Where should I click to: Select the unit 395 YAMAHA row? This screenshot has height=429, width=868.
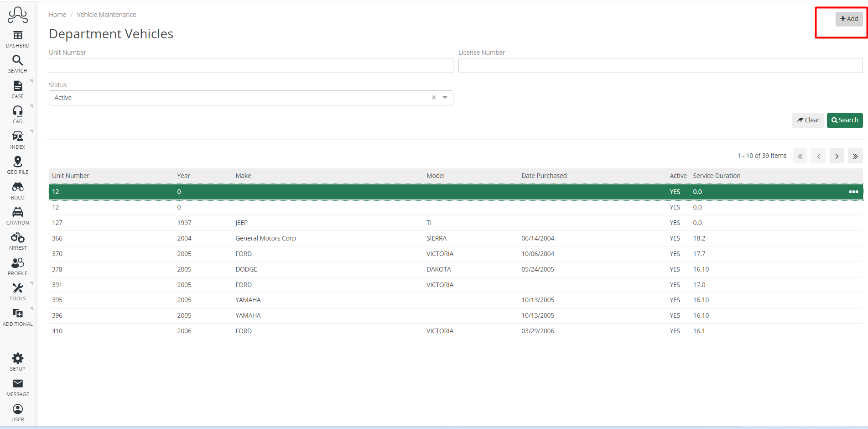click(456, 300)
